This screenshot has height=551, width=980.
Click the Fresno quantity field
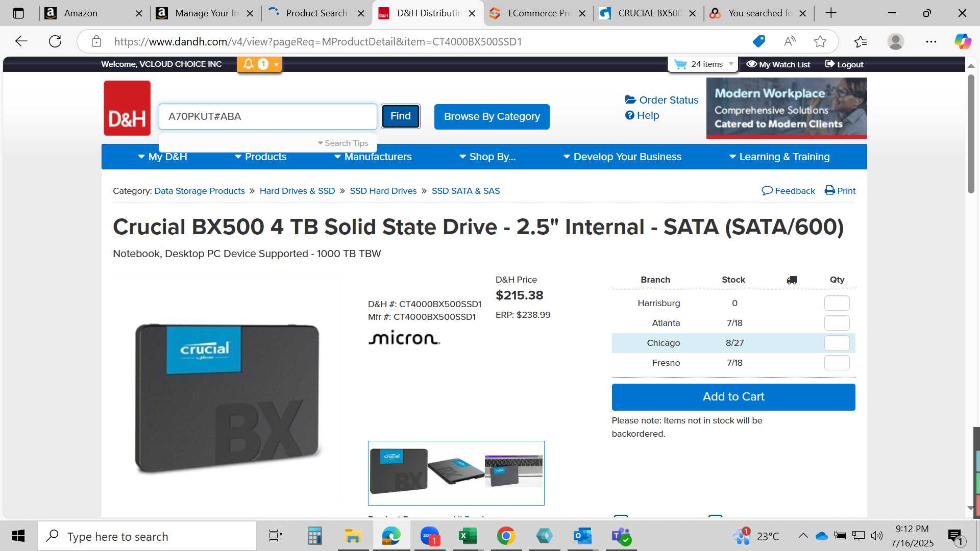837,363
